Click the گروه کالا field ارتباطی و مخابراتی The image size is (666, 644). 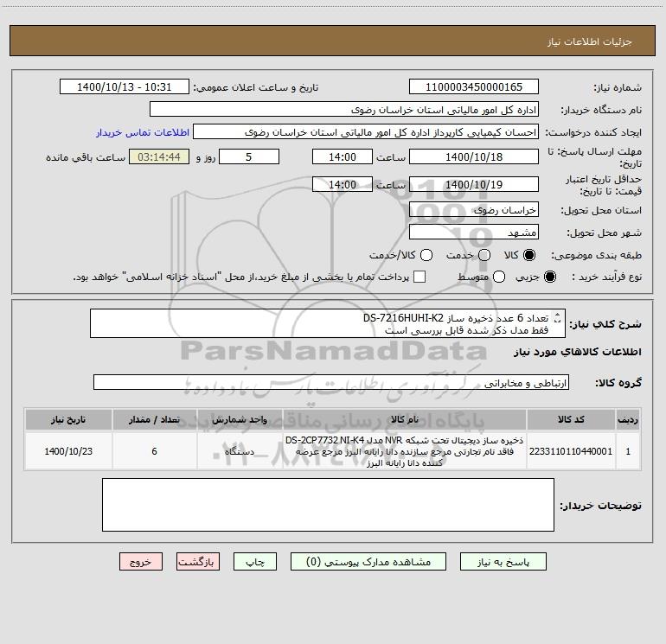coord(331,382)
